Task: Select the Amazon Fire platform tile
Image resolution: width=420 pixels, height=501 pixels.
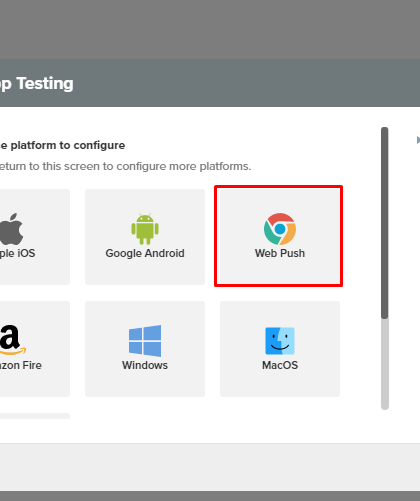Action: click(x=35, y=349)
